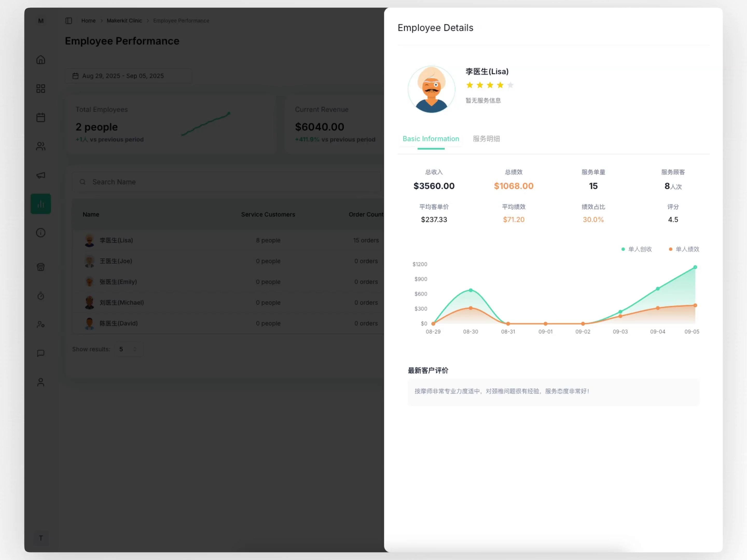Open the store sidebar icon
The height and width of the screenshot is (560, 747).
[40, 267]
